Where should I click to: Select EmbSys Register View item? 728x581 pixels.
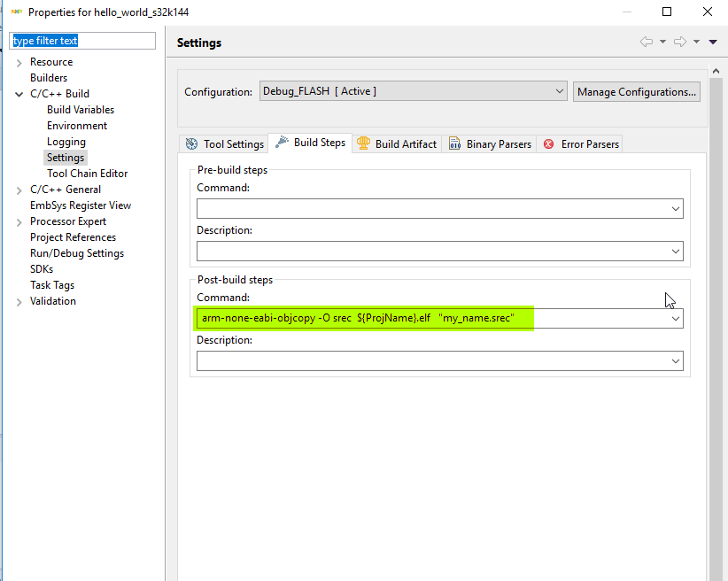pyautogui.click(x=81, y=205)
